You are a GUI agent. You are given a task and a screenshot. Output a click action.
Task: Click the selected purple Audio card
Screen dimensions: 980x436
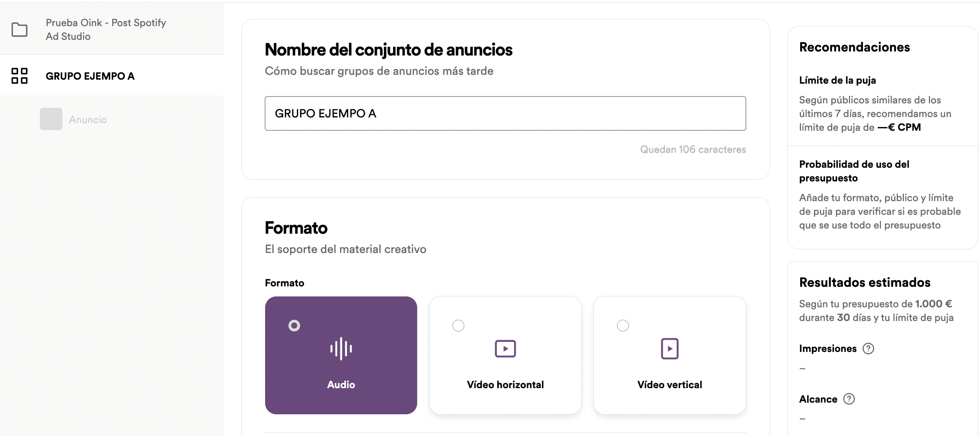point(341,356)
